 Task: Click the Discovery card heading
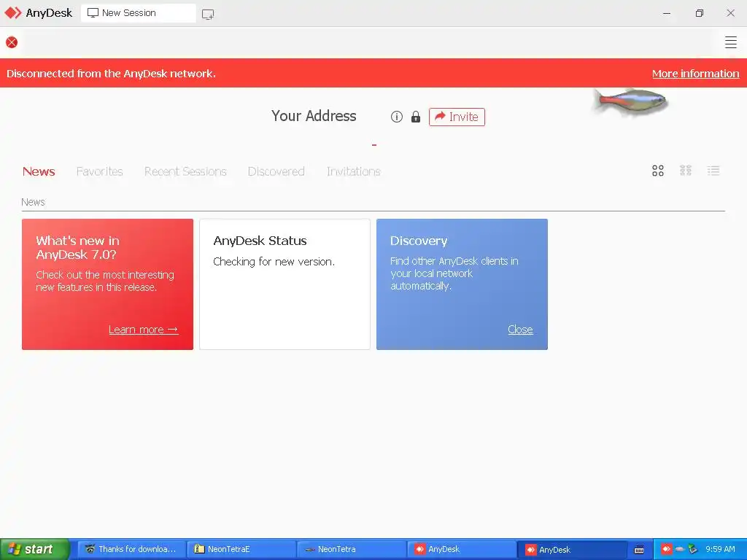tap(418, 241)
